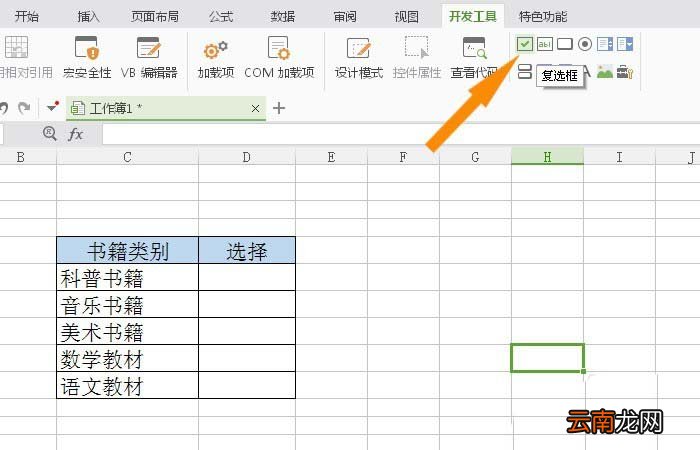Screen dimensions: 700x450
Task: Insert the two-box spin button control
Action: [x=525, y=71]
